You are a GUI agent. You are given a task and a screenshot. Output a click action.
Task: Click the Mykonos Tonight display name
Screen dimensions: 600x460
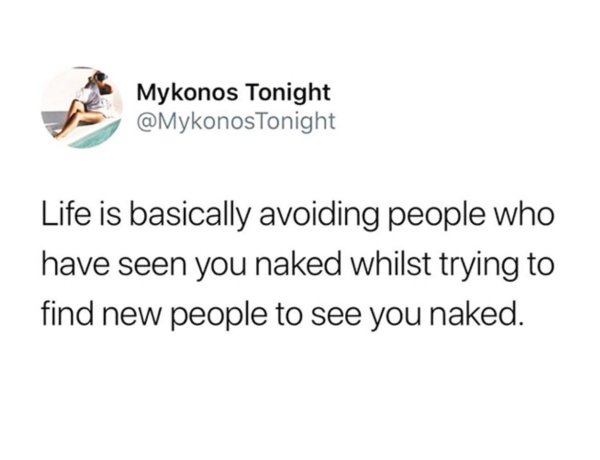pyautogui.click(x=233, y=93)
